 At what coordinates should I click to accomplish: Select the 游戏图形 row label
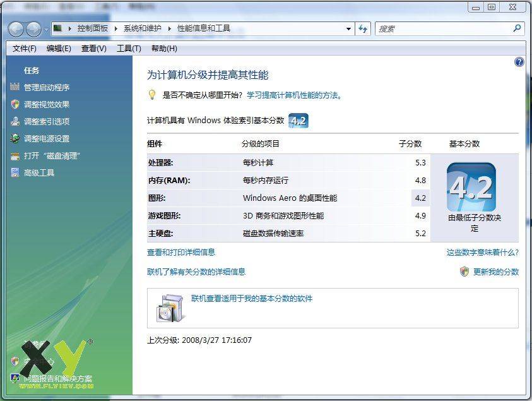pyautogui.click(x=164, y=215)
